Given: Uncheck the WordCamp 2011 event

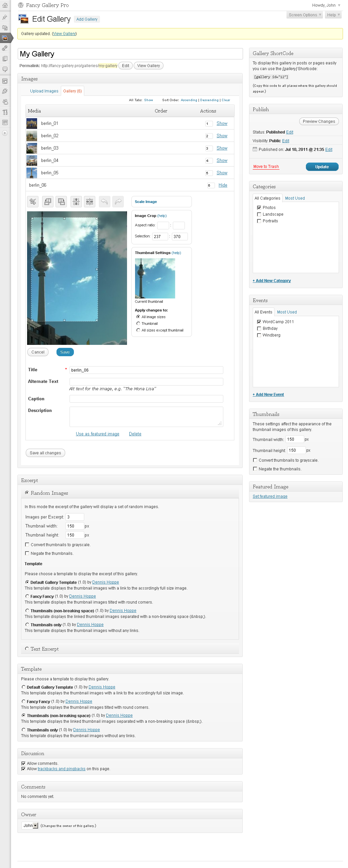Looking at the screenshot, I should click(259, 322).
